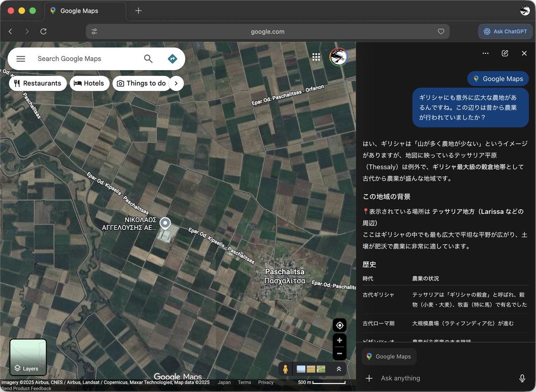Filter map by Restaurants
This screenshot has width=536, height=392.
tap(38, 83)
